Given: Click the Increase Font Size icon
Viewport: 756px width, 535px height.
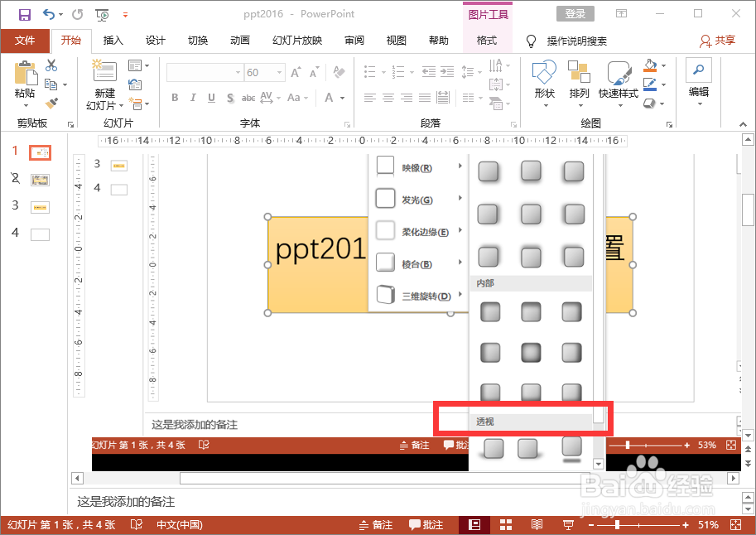Looking at the screenshot, I should click(x=296, y=72).
